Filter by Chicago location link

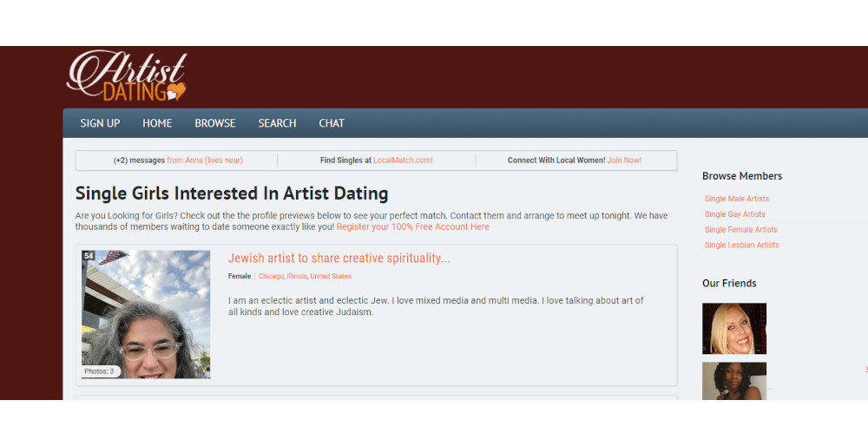pyautogui.click(x=271, y=276)
